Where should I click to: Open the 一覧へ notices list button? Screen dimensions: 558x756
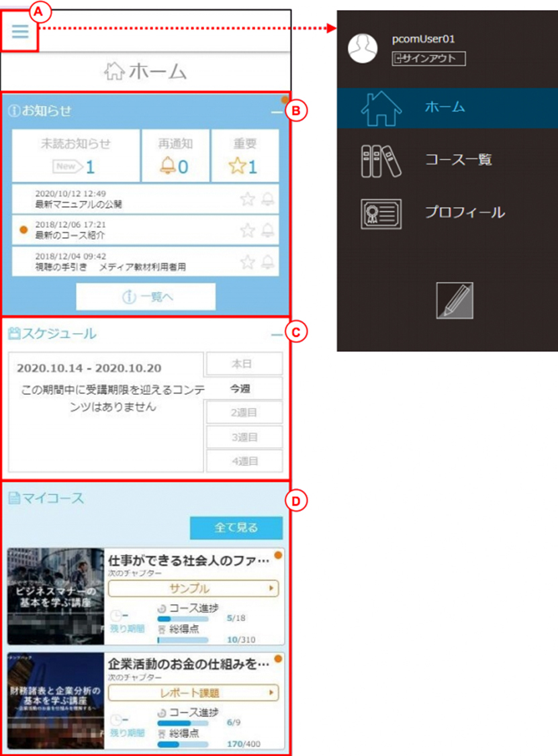(146, 297)
